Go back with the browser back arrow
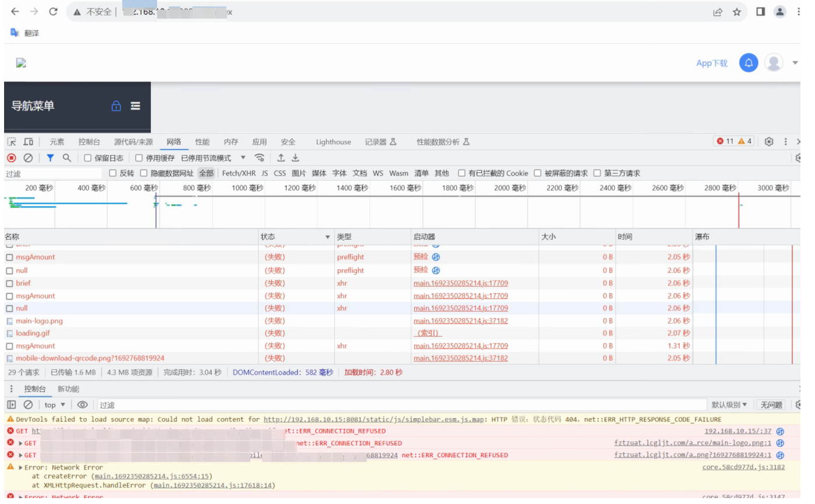 click(15, 12)
